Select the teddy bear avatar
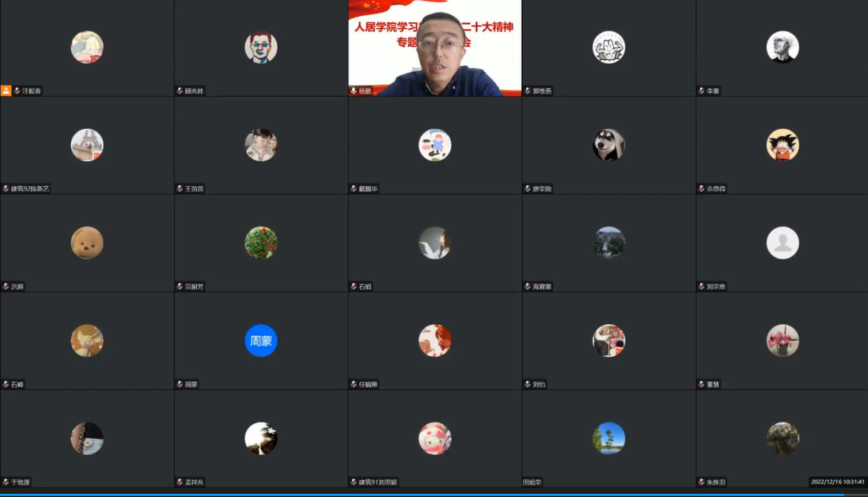Screen dimensions: 868x497 coord(87,243)
